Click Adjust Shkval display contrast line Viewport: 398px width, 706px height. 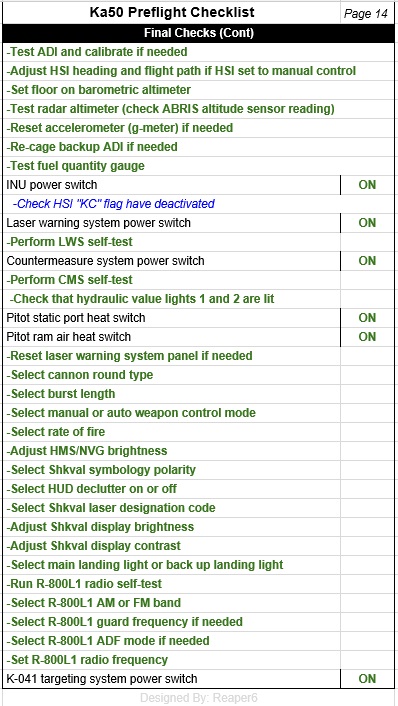(94, 546)
